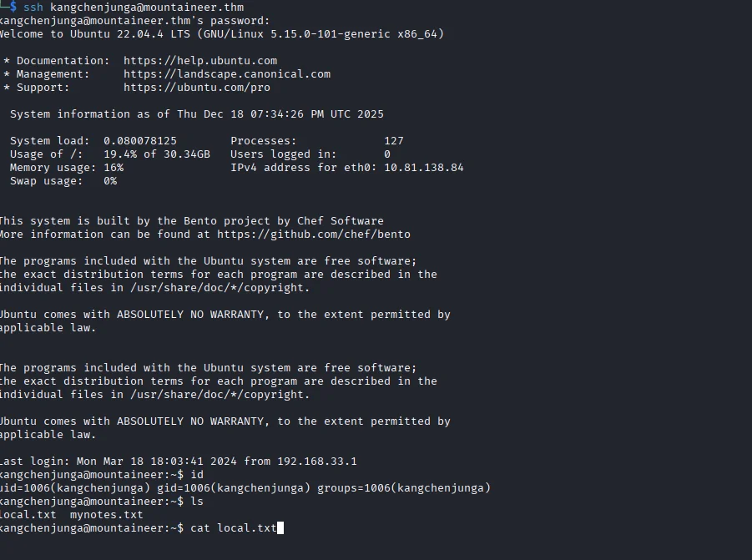Click the local.txt filename in ls output
Screen dimensions: 752x560
pyautogui.click(x=28, y=515)
